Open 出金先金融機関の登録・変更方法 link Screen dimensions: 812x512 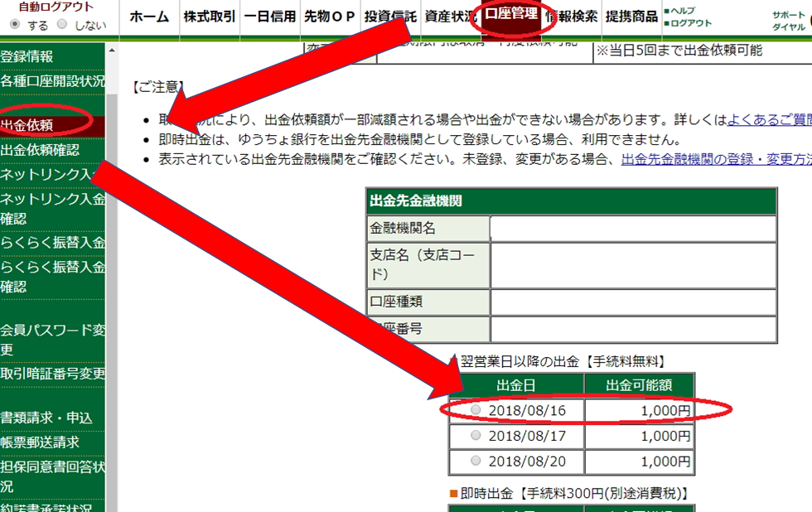point(716,159)
